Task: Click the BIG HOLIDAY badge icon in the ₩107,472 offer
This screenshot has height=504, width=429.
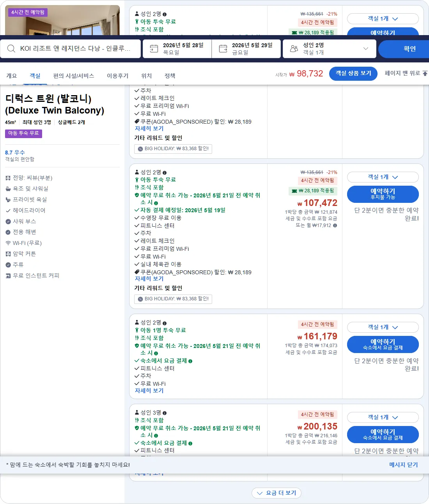Action: 140,299
